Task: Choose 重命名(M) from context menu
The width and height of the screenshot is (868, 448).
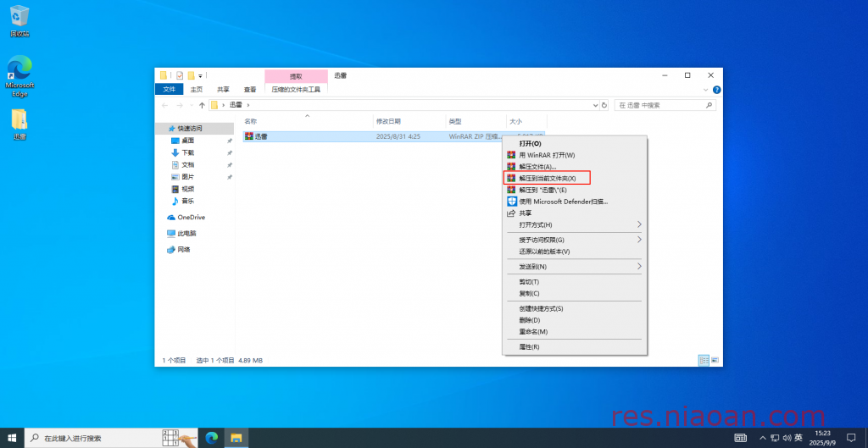Action: tap(575, 331)
